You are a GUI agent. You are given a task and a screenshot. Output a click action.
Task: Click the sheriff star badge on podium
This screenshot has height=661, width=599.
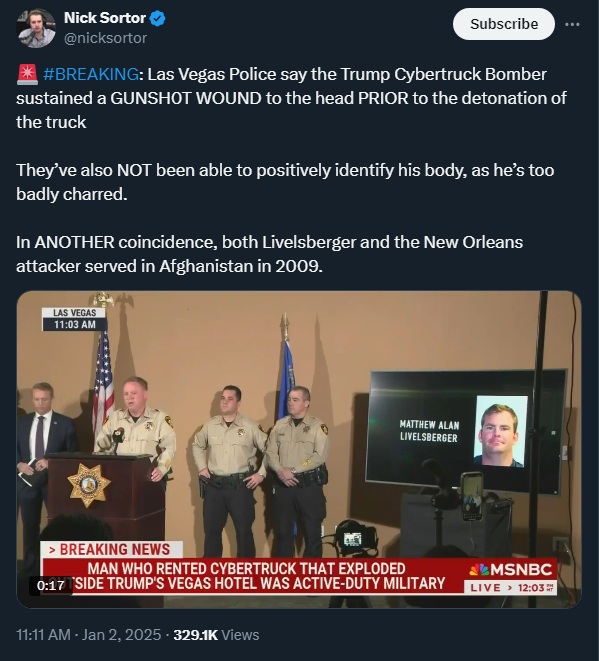(89, 485)
